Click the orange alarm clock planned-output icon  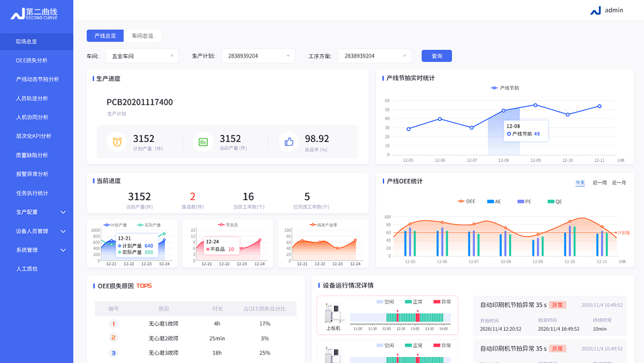pyautogui.click(x=117, y=142)
